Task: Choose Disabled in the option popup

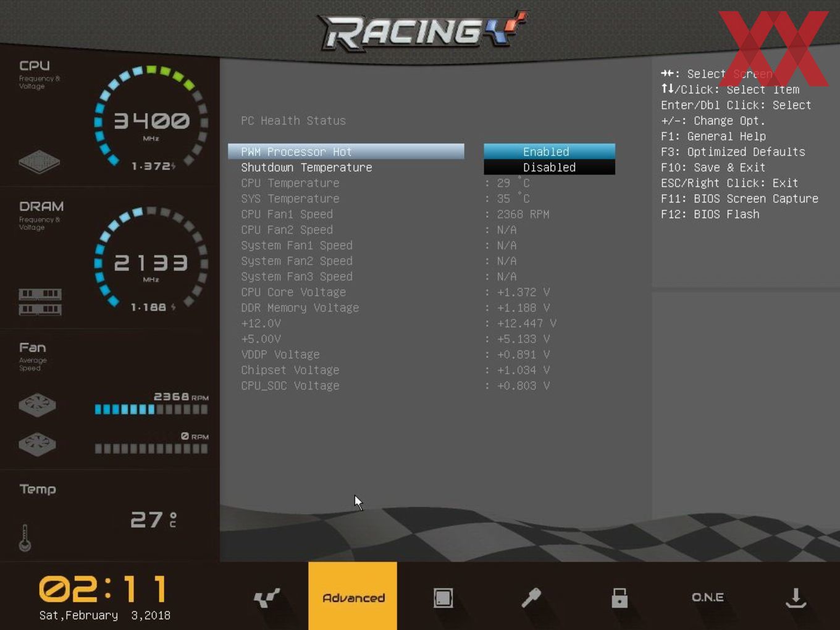Action: click(549, 167)
